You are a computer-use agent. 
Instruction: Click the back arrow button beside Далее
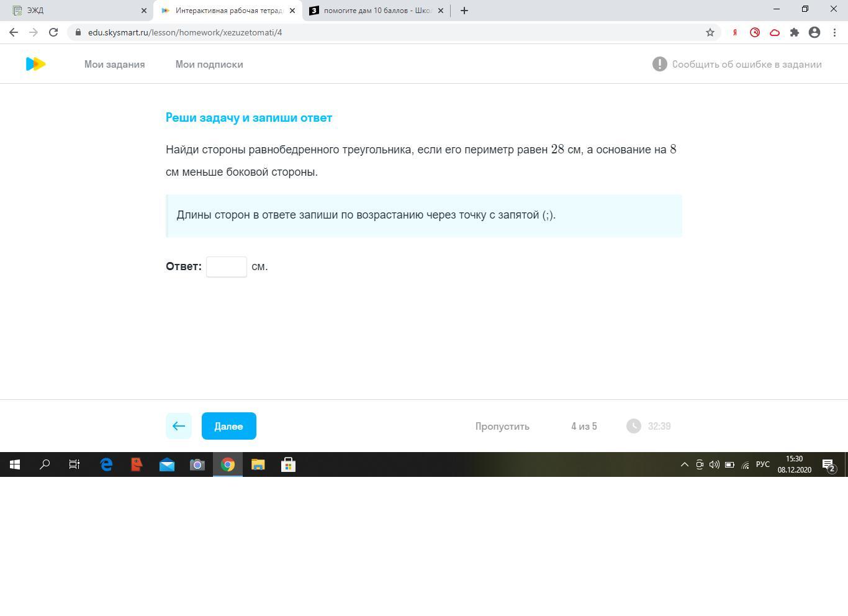tap(179, 426)
